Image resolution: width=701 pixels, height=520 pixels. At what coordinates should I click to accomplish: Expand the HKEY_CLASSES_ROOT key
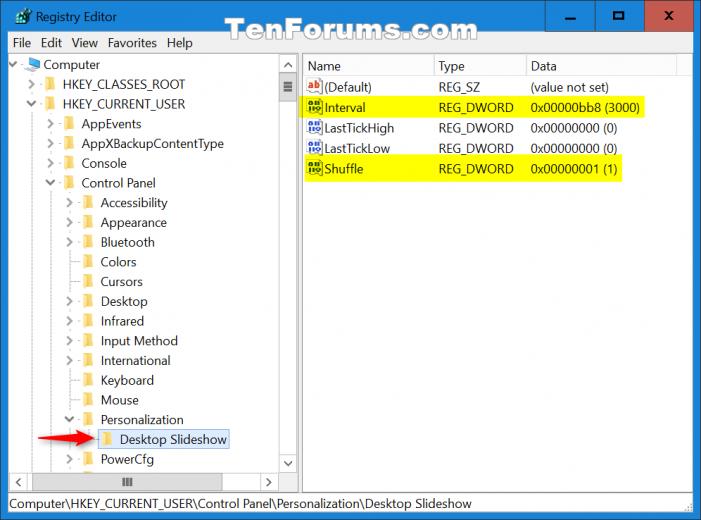tap(31, 84)
